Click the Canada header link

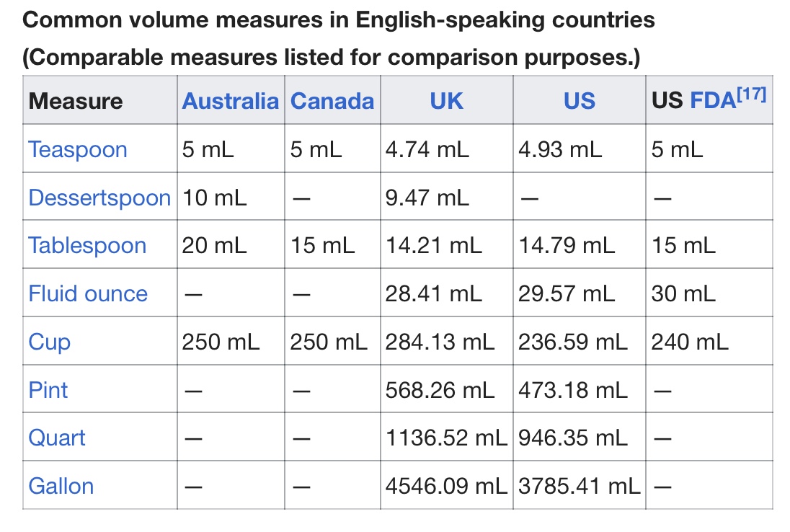[x=332, y=101]
